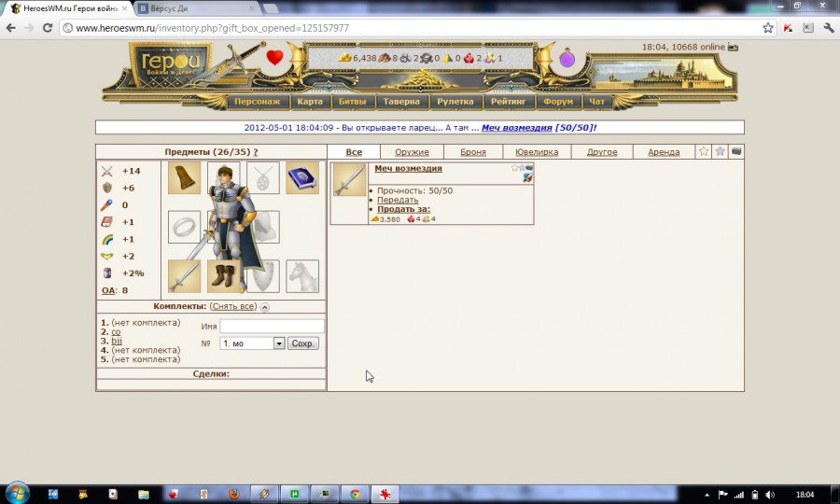Switch to the Броня tab

[473, 152]
